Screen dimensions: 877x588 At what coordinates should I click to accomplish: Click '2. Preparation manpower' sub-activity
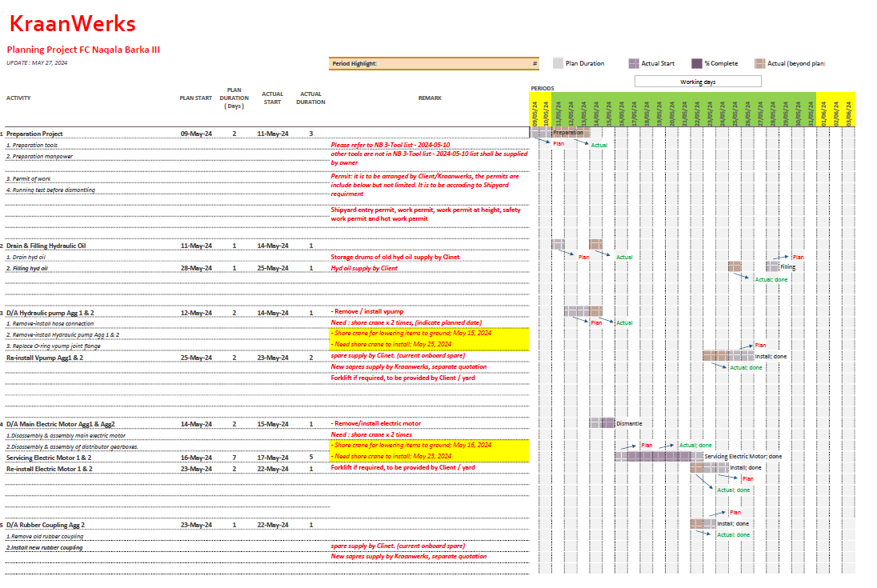click(x=39, y=157)
